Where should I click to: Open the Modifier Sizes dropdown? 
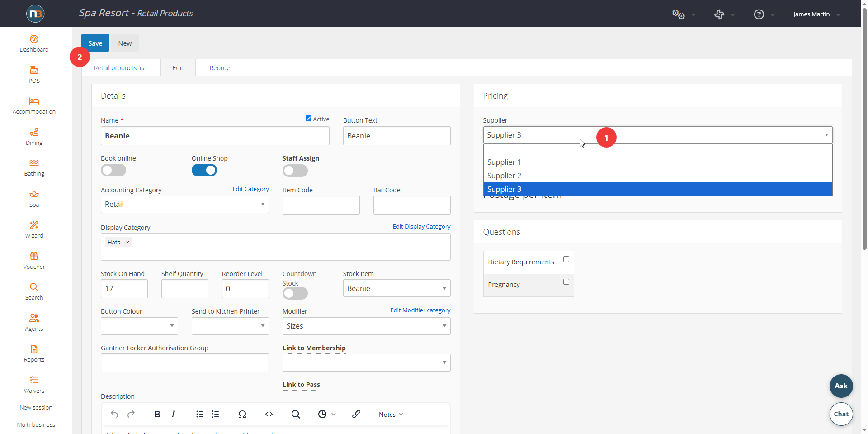click(x=367, y=326)
